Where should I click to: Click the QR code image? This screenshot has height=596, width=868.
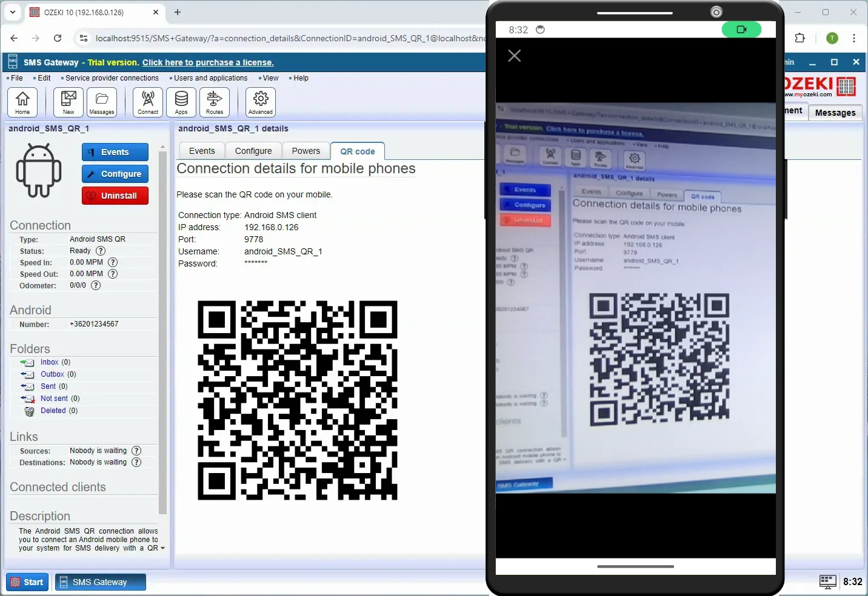point(298,400)
